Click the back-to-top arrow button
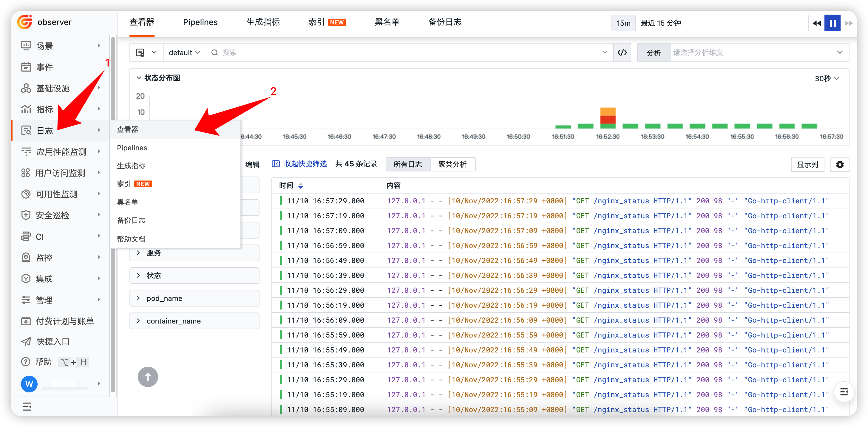 [148, 377]
